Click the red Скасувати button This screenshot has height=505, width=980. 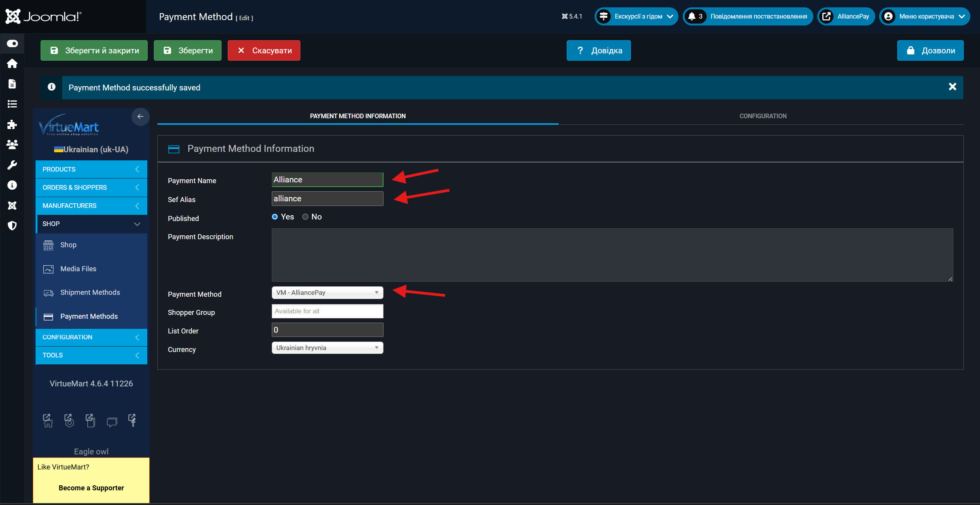pyautogui.click(x=264, y=51)
